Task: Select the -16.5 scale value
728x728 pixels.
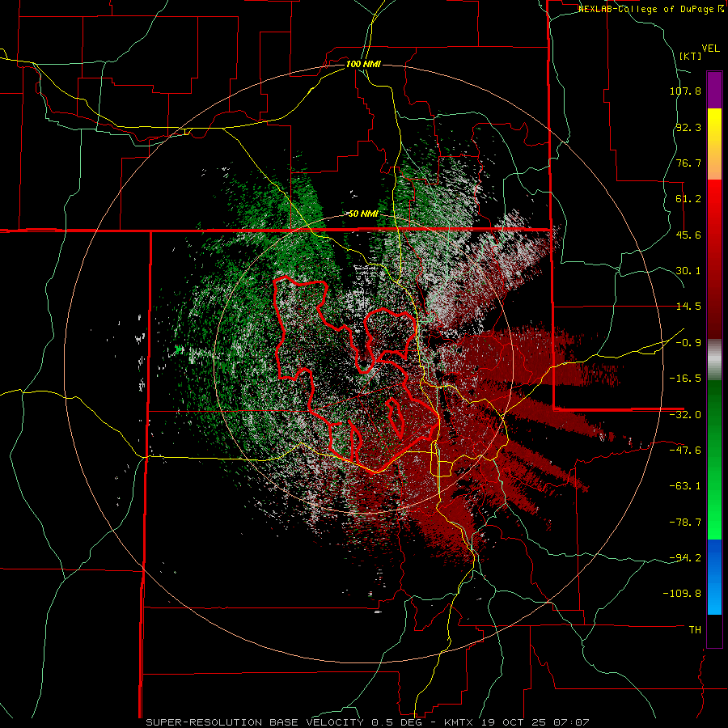Action: (x=685, y=379)
